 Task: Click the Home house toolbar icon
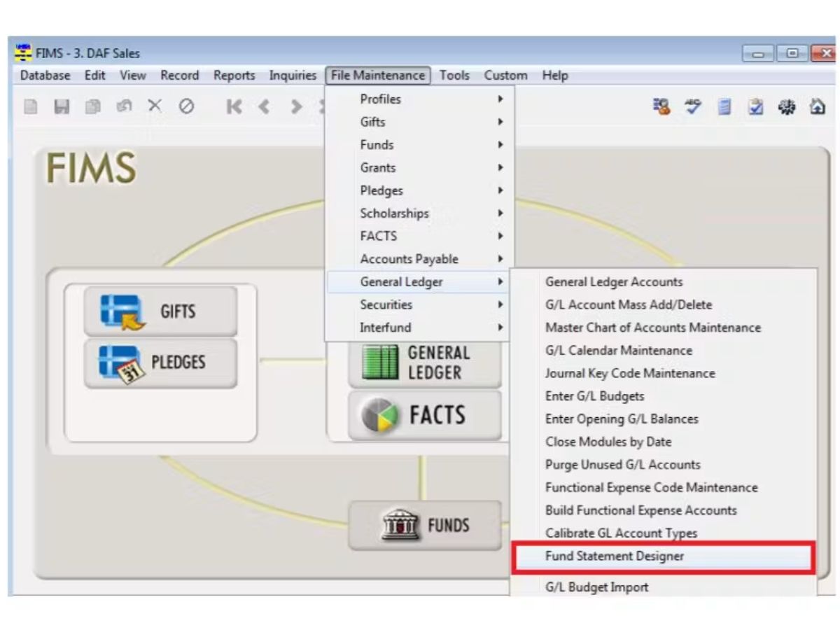point(818,106)
